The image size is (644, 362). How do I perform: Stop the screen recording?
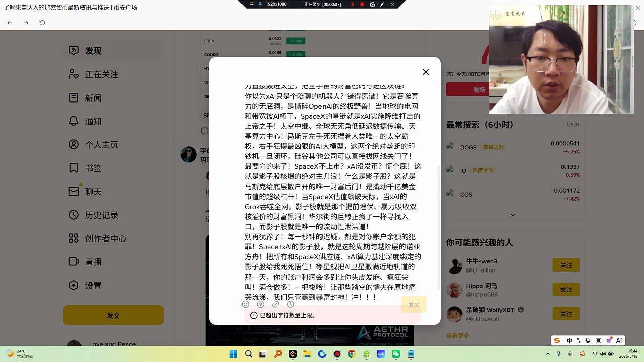point(362,4)
